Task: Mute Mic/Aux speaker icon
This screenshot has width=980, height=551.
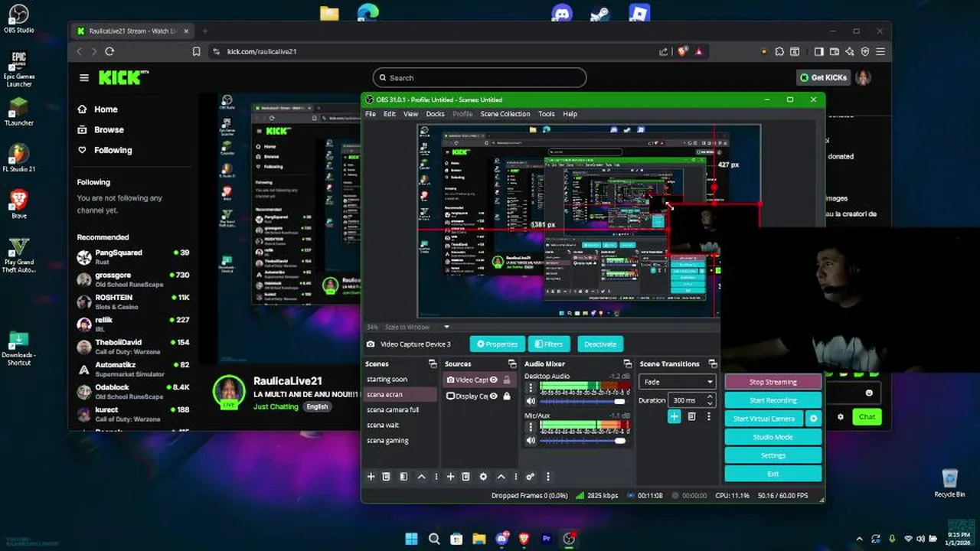Action: [x=531, y=440]
